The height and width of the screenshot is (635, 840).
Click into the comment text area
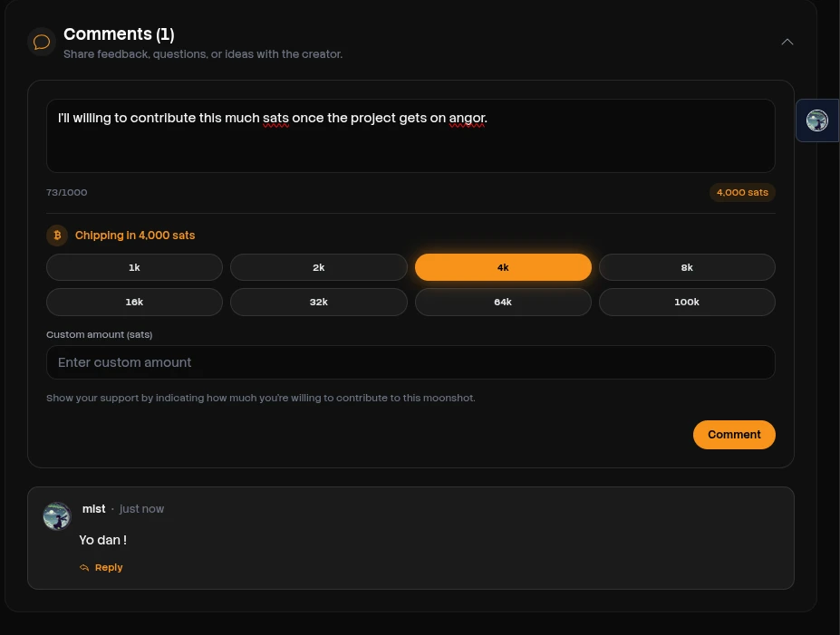point(410,145)
